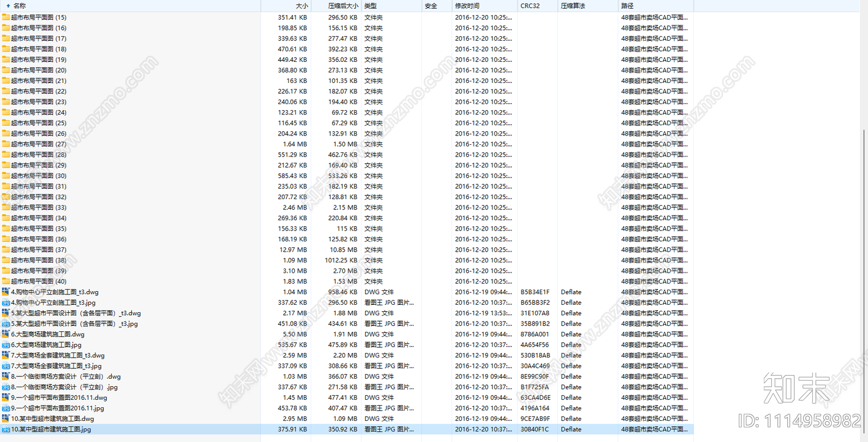This screenshot has height=442, width=868.
Task: Click the JPG icon of 10.某中型超市建筑施工图.jpg
Action: tap(6, 430)
